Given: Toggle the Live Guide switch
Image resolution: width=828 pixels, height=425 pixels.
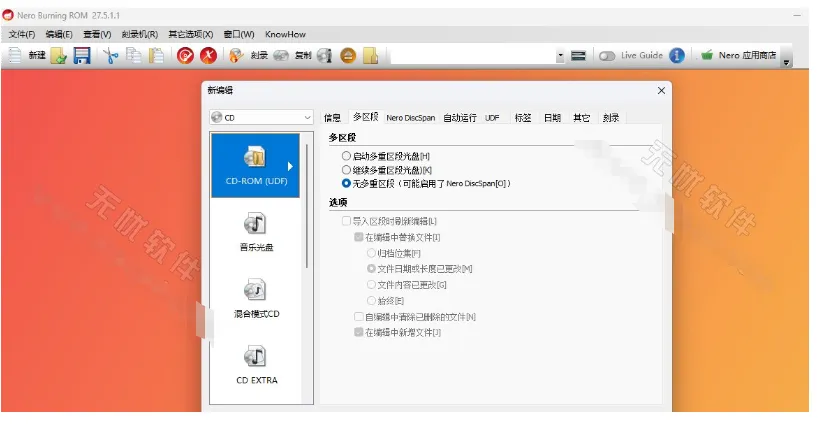Looking at the screenshot, I should tap(607, 55).
